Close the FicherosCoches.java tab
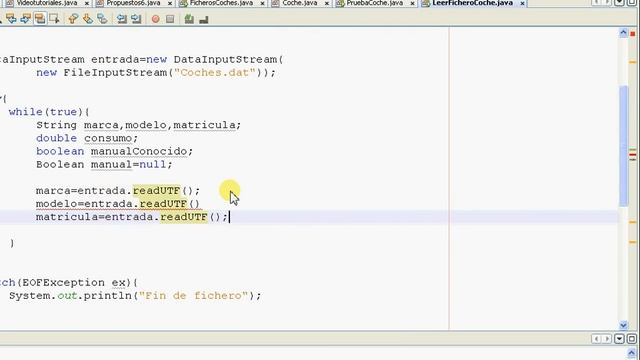The height and width of the screenshot is (360, 640). [x=262, y=3]
